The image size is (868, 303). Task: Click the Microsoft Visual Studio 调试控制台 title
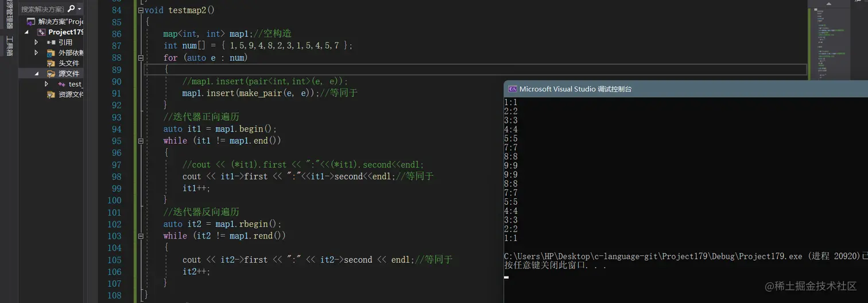pos(575,89)
